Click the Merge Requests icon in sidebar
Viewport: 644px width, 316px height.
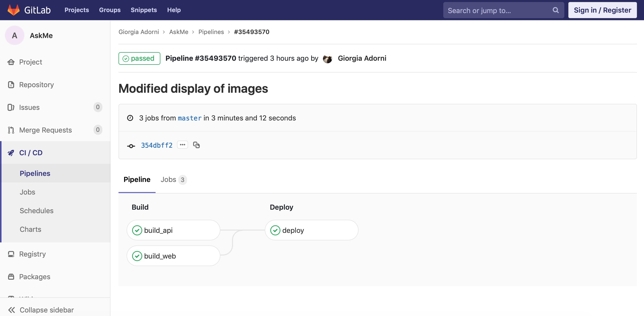click(11, 130)
